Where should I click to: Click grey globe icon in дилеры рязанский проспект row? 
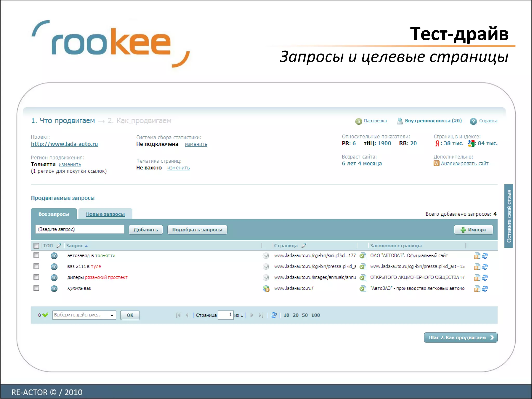[266, 278]
